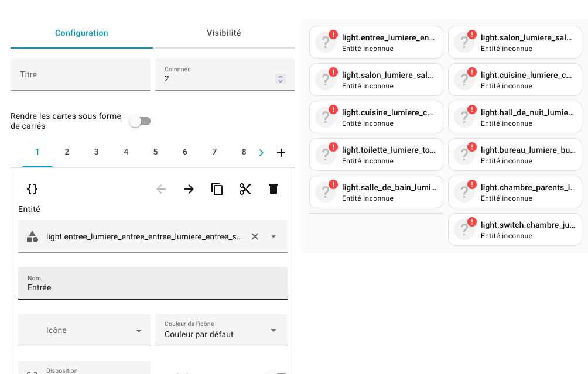Screen dimensions: 588x374
Task: Toggle render cards as squares switch
Action: (141, 121)
